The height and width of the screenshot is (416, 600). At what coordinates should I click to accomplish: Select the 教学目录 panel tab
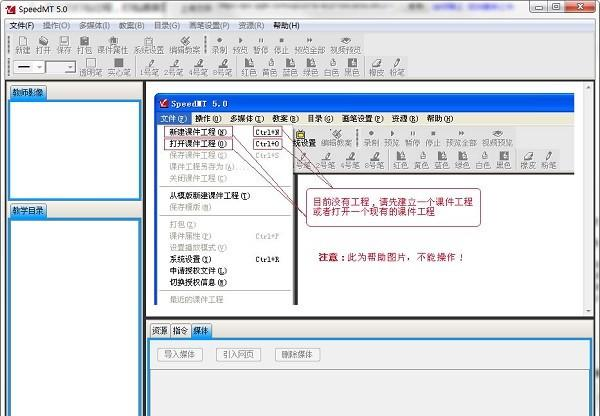pos(28,210)
